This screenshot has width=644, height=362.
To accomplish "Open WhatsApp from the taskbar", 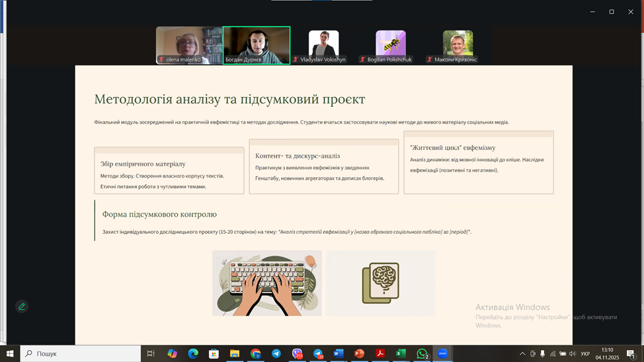I will [422, 354].
